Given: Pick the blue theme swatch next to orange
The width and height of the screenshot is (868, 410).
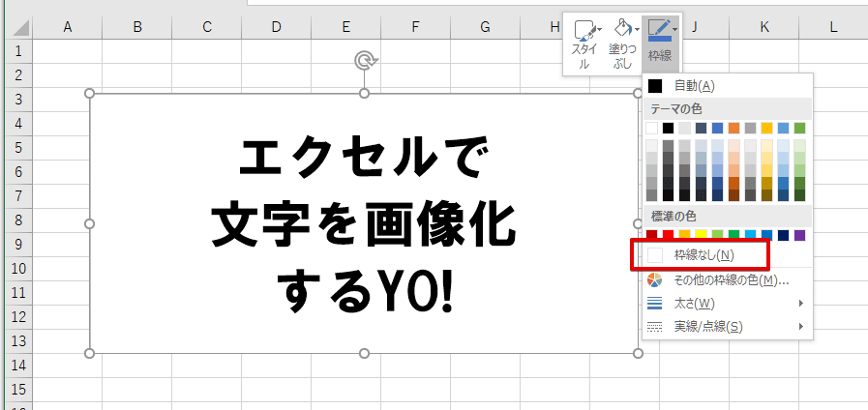Looking at the screenshot, I should pos(717,129).
